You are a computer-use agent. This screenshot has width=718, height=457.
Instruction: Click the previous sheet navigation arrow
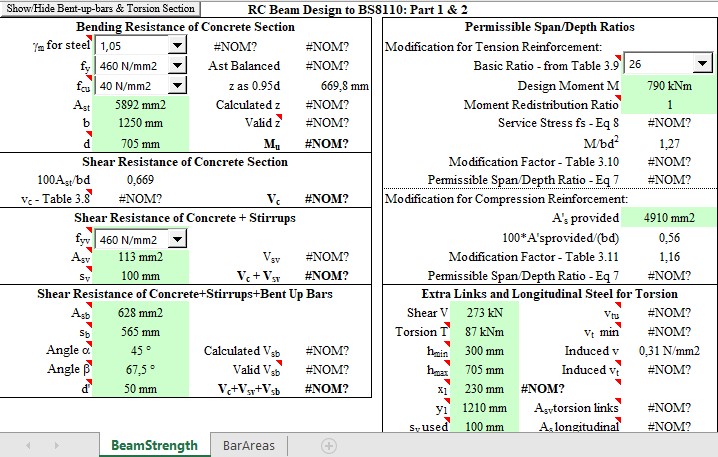(x=28, y=445)
